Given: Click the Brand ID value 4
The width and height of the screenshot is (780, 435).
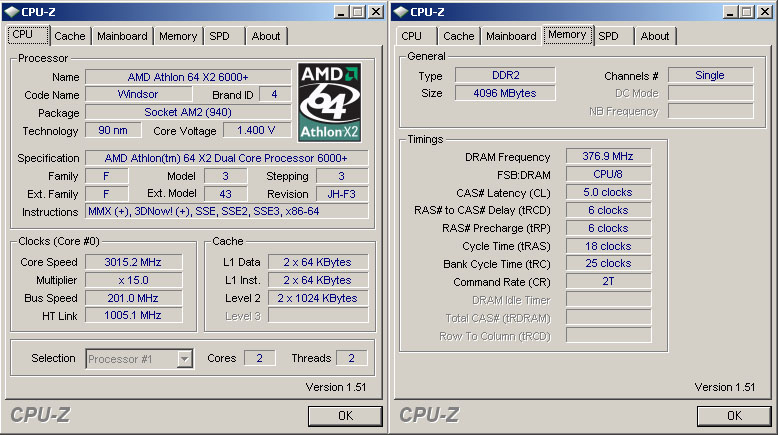Looking at the screenshot, I should [274, 95].
